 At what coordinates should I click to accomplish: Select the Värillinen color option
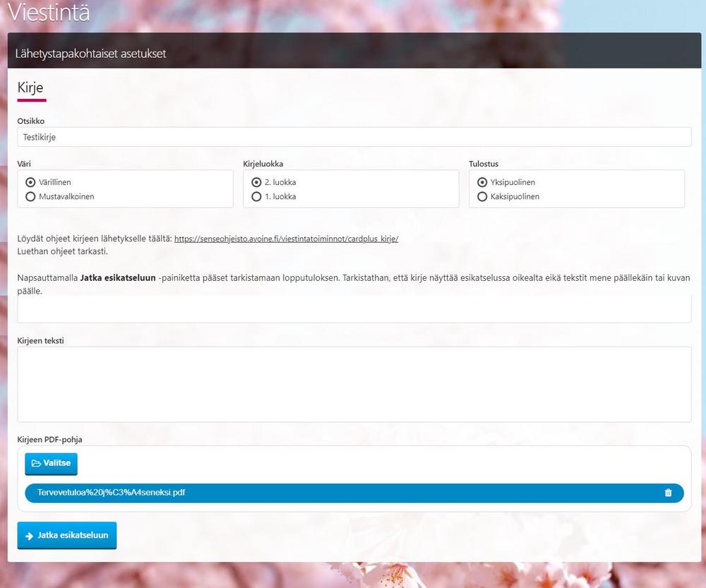30,182
